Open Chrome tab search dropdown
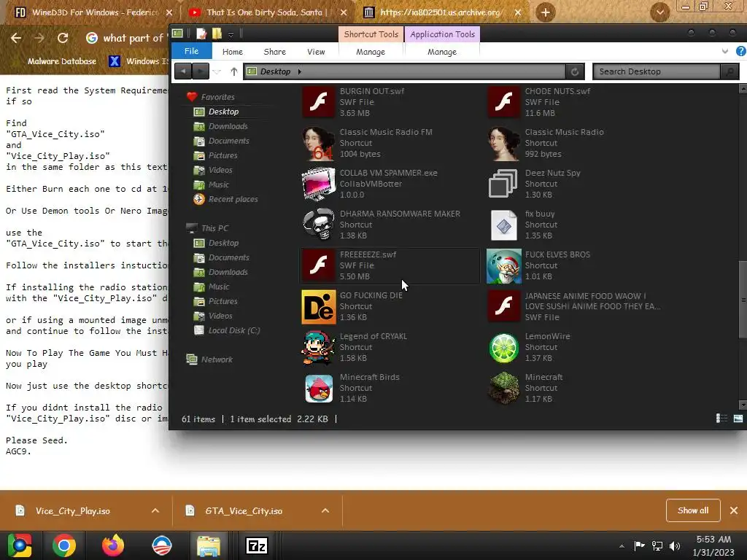 pos(659,12)
